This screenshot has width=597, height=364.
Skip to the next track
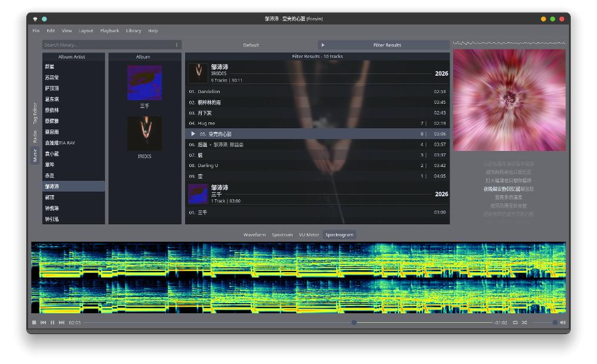61,322
